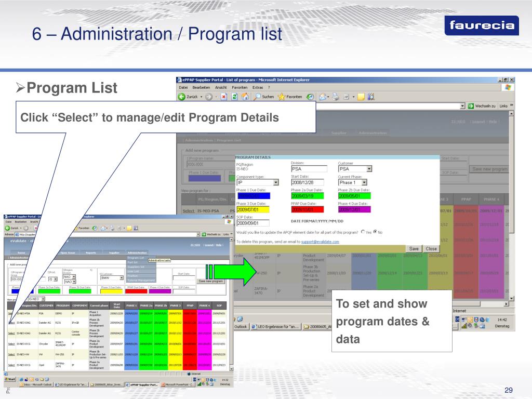Open Favoriten menu in large browser menu bar
This screenshot has width=532, height=399.
point(240,87)
